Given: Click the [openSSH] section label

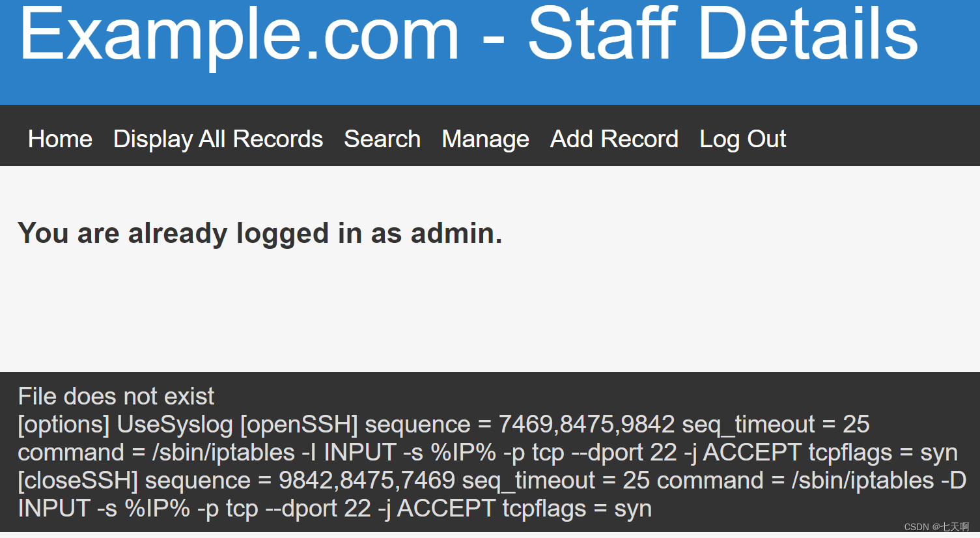Looking at the screenshot, I should click(299, 424).
